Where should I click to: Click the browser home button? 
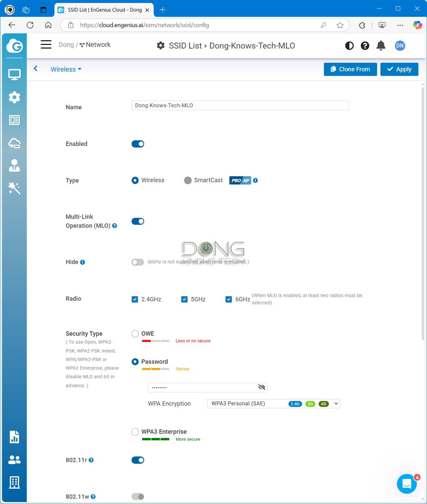48,25
